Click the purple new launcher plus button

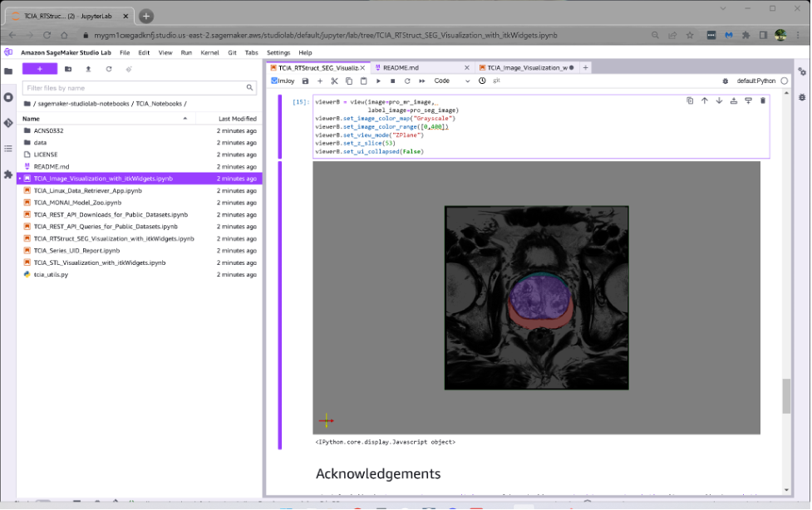[x=39, y=69]
